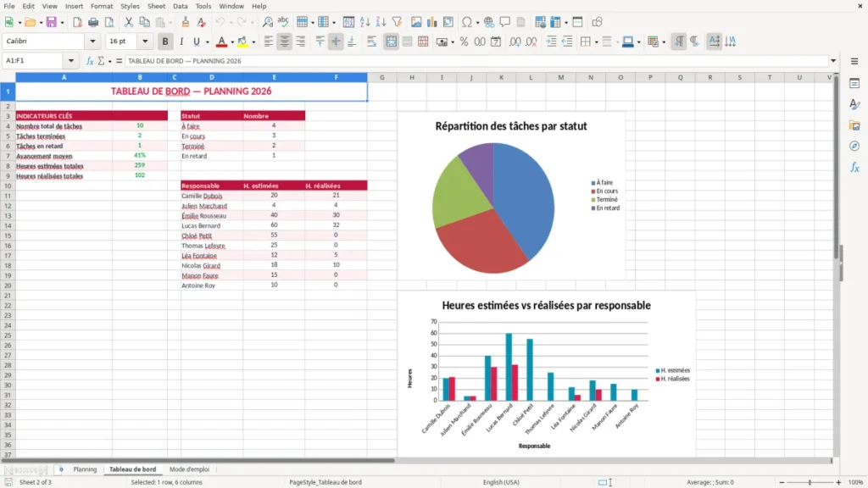Click the zoom out minus button
The image size is (868, 488).
coord(782,482)
